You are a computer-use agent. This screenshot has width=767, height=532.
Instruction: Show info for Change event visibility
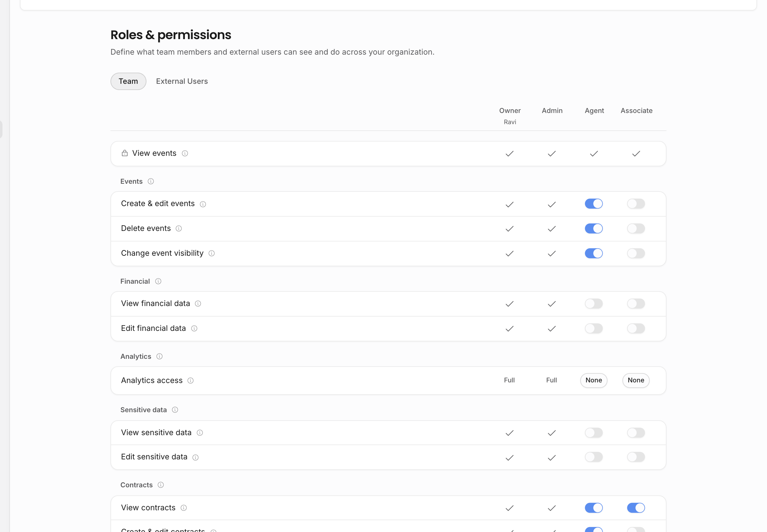point(212,253)
